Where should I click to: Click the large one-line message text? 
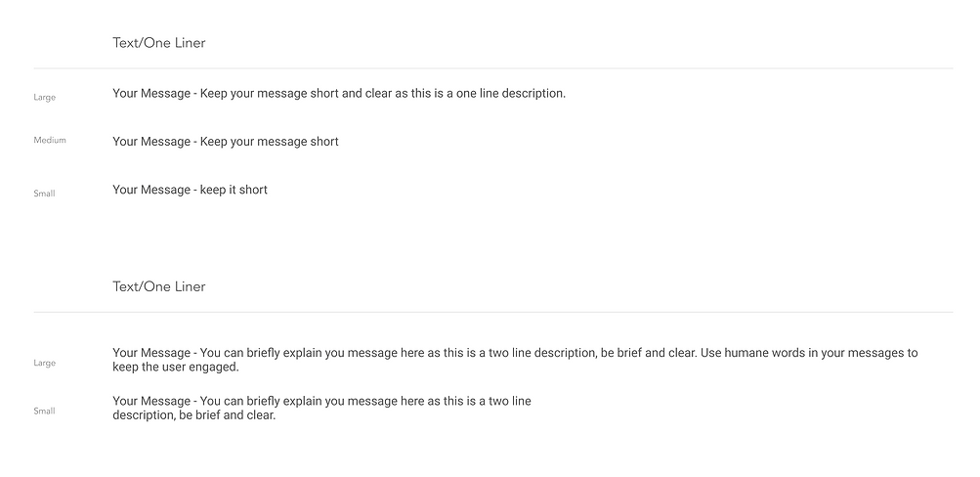(339, 94)
